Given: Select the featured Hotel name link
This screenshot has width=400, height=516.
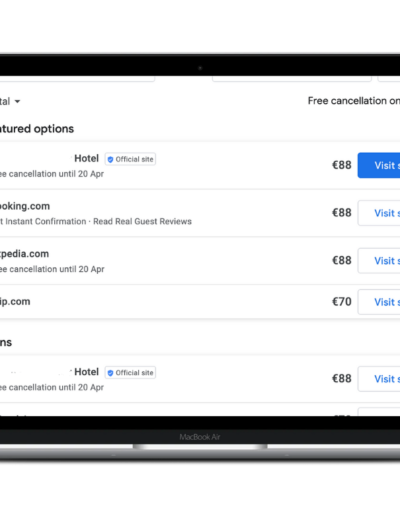Looking at the screenshot, I should click(x=86, y=158).
